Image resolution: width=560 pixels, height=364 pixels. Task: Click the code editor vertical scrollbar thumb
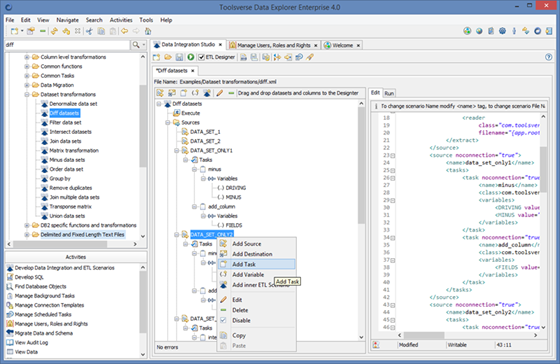[543, 169]
